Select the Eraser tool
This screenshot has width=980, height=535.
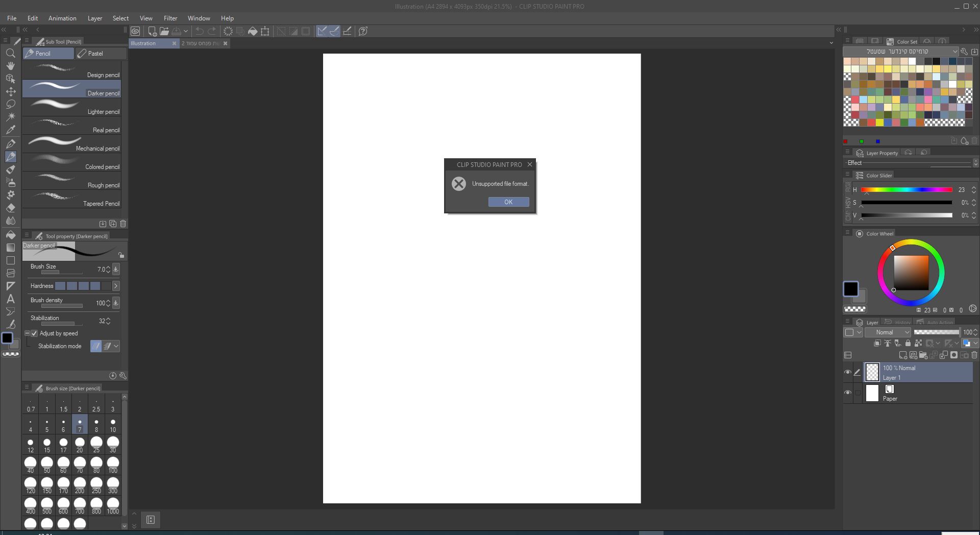tap(10, 208)
